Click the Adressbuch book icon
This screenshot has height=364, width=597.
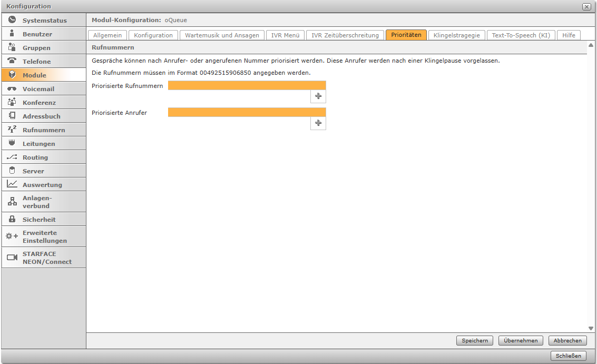[x=12, y=116]
